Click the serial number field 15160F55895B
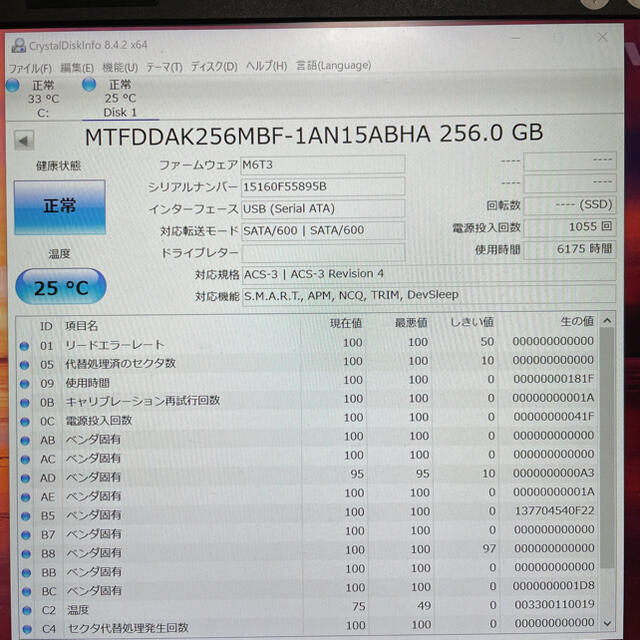 click(x=323, y=187)
